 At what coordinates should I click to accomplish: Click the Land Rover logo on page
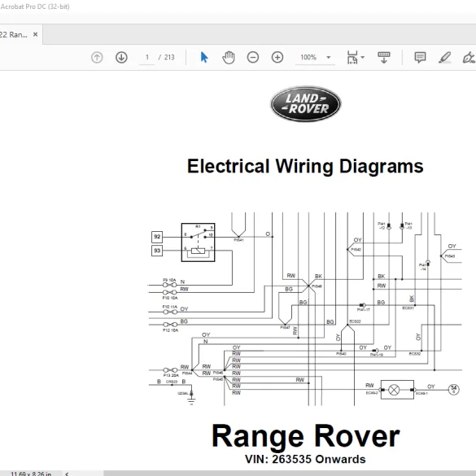point(306,104)
